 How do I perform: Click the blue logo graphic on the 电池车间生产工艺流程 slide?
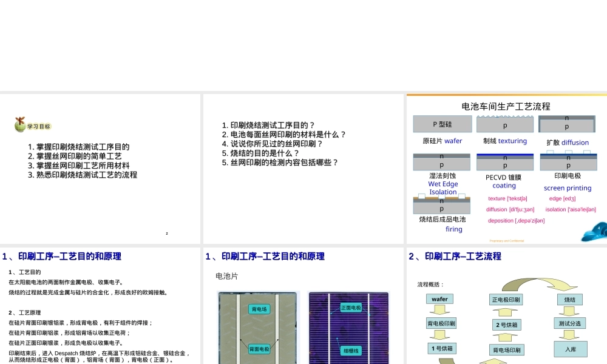594,231
